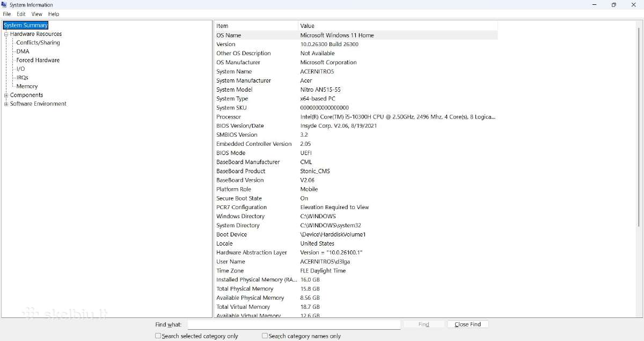Select I/O under Hardware Resources
This screenshot has width=644, height=341.
tap(20, 69)
